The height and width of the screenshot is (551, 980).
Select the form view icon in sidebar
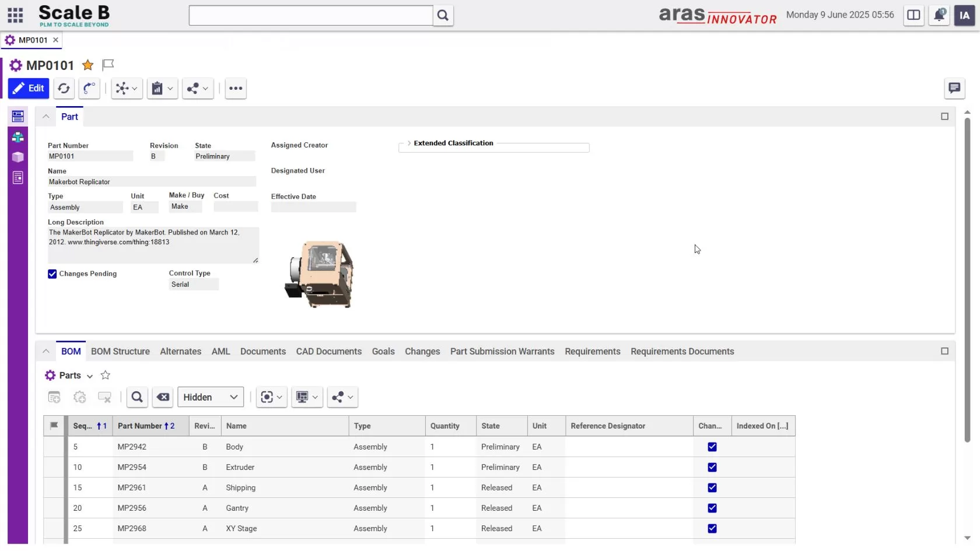18,117
